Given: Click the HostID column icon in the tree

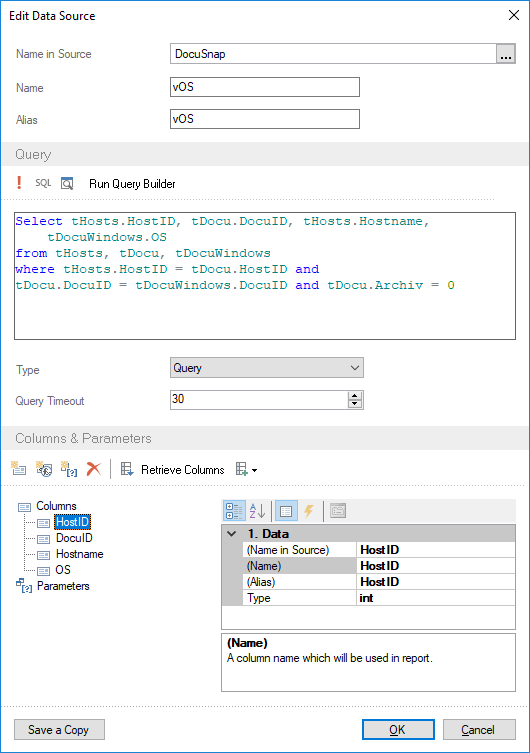Looking at the screenshot, I should [44, 523].
